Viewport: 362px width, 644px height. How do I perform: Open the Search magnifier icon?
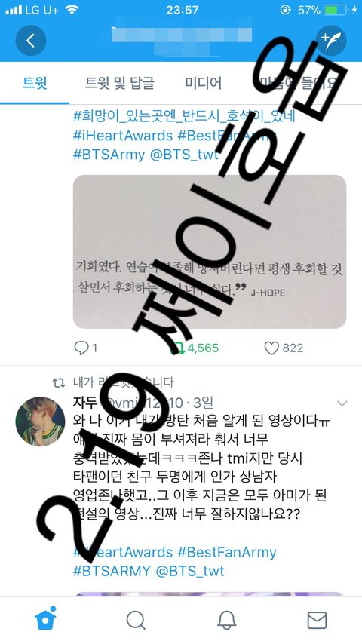click(x=136, y=620)
